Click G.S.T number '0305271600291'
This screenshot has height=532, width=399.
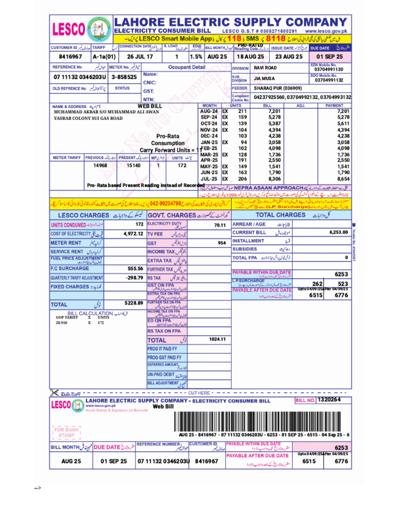pyautogui.click(x=278, y=31)
